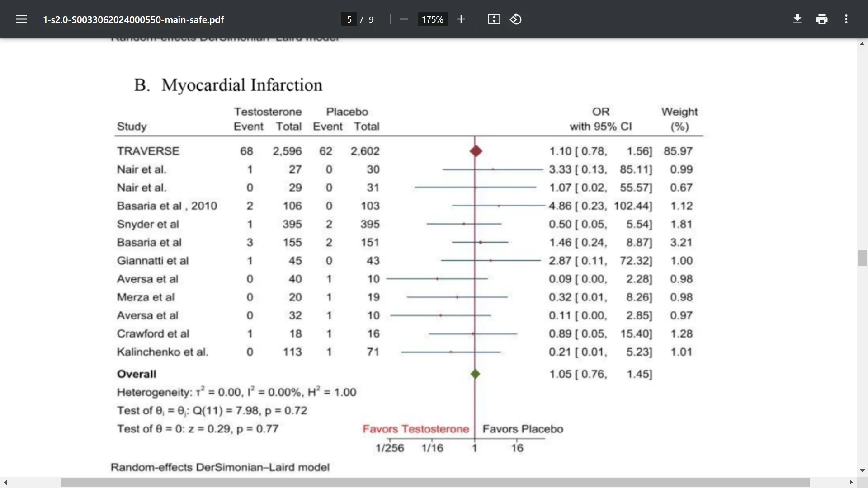Click the '1/256' axis label
This screenshot has width=868, height=488.
click(390, 448)
